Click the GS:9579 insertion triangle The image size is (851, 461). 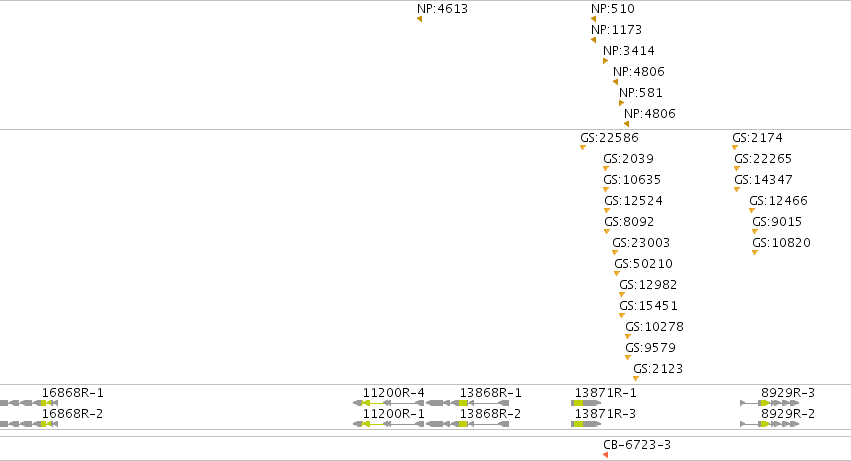[x=628, y=358]
